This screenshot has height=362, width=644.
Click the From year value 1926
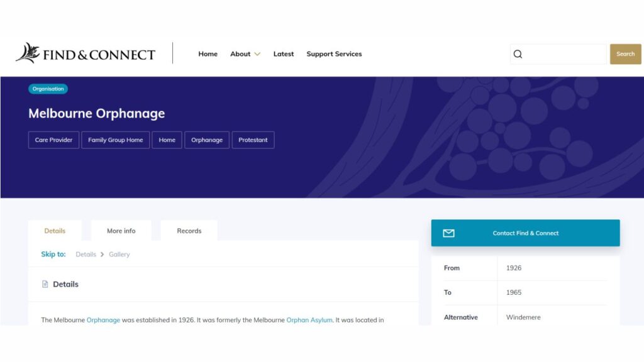click(513, 268)
